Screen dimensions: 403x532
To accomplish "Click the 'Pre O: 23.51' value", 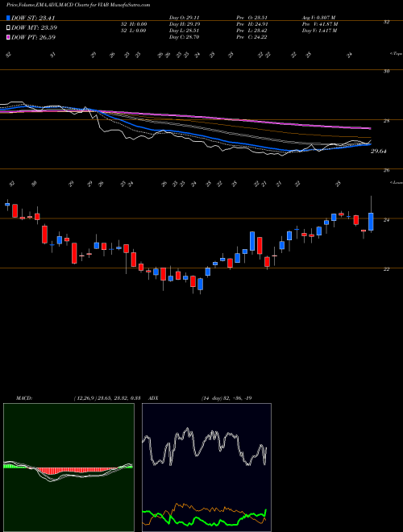I will pos(253,17).
